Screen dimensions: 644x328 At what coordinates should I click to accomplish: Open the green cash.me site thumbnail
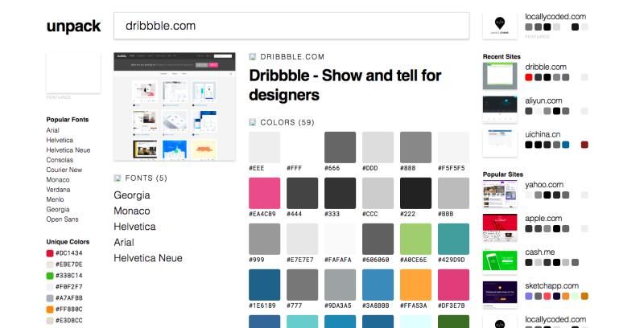[500, 260]
